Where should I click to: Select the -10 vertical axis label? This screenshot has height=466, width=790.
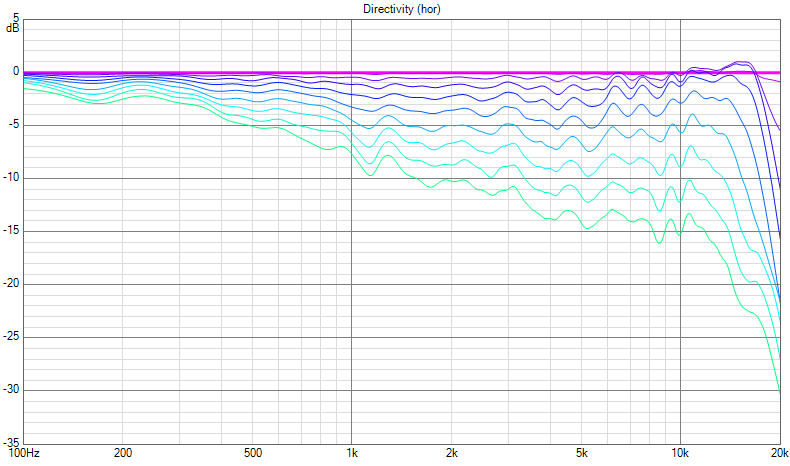11,178
